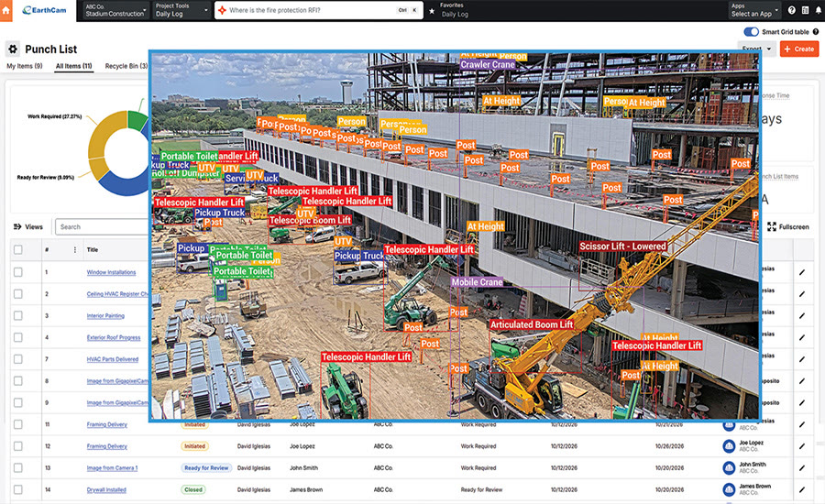Check the Drywall Installed checkbox
The width and height of the screenshot is (825, 504).
pyautogui.click(x=18, y=489)
